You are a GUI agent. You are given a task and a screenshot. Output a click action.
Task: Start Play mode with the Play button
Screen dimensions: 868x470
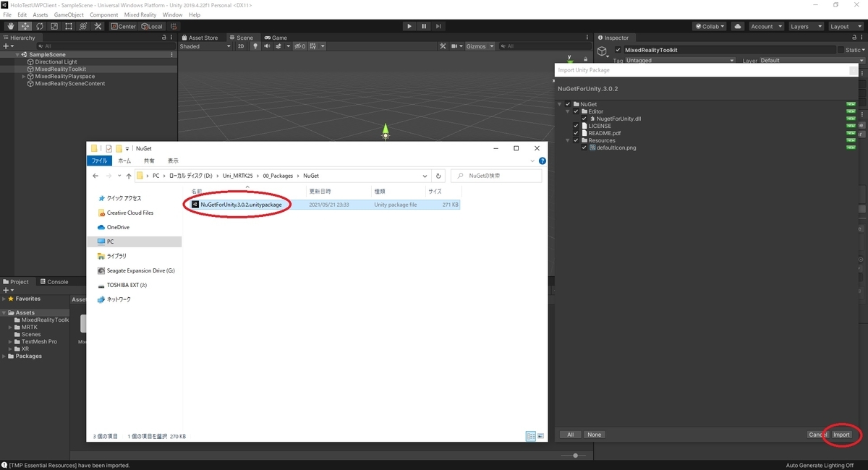coord(409,26)
